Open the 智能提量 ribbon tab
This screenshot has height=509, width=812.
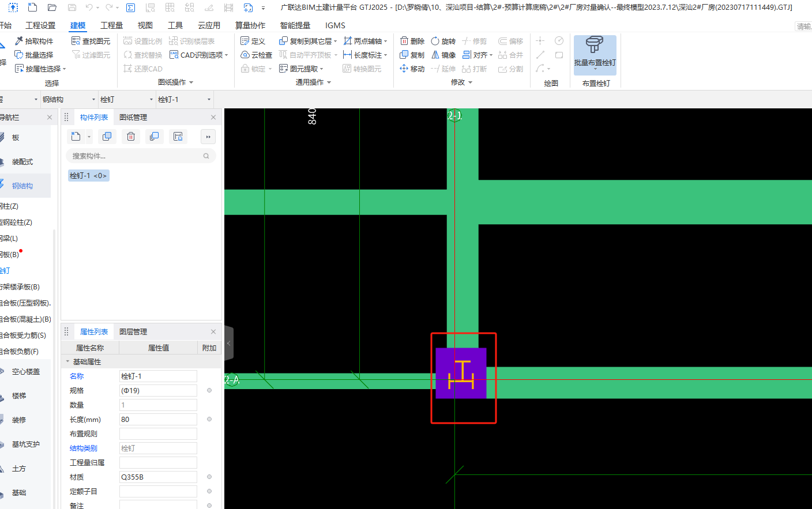click(x=295, y=25)
